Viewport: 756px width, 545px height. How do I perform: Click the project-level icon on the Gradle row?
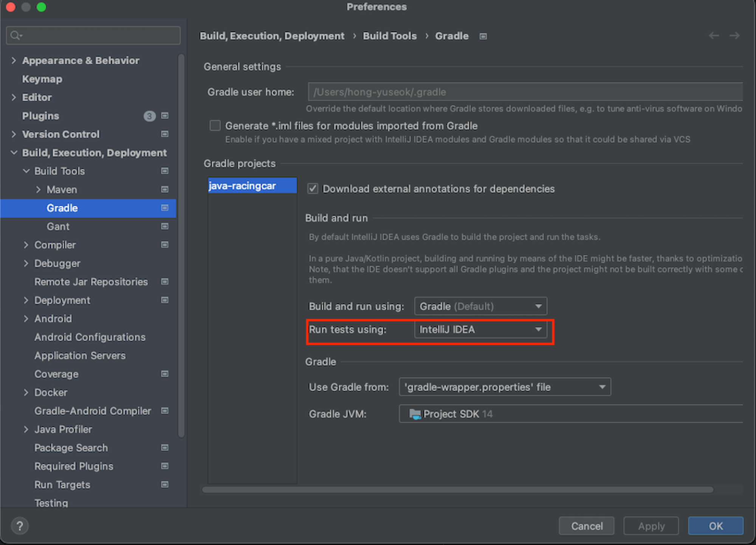point(165,208)
